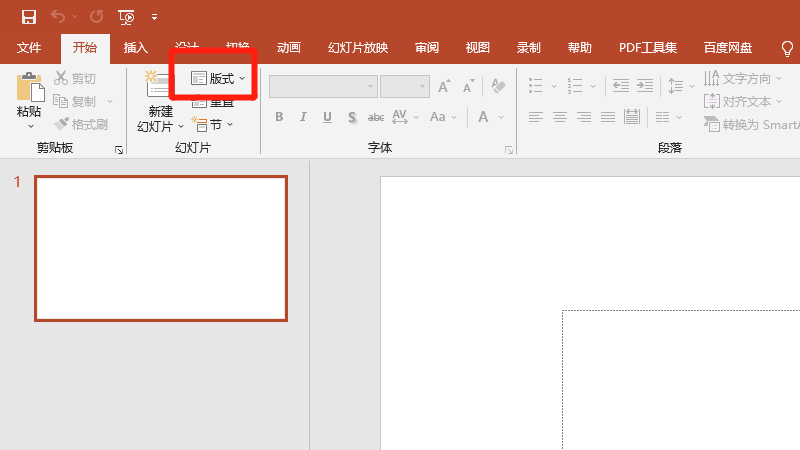This screenshot has height=450, width=800.
Task: Click the Increase Indent icon
Action: 645,87
